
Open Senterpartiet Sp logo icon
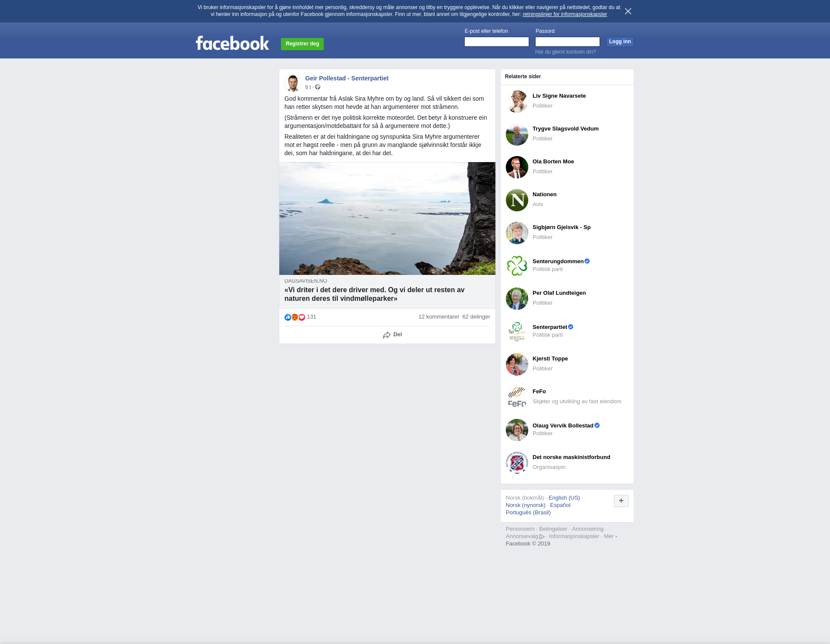pyautogui.click(x=517, y=332)
